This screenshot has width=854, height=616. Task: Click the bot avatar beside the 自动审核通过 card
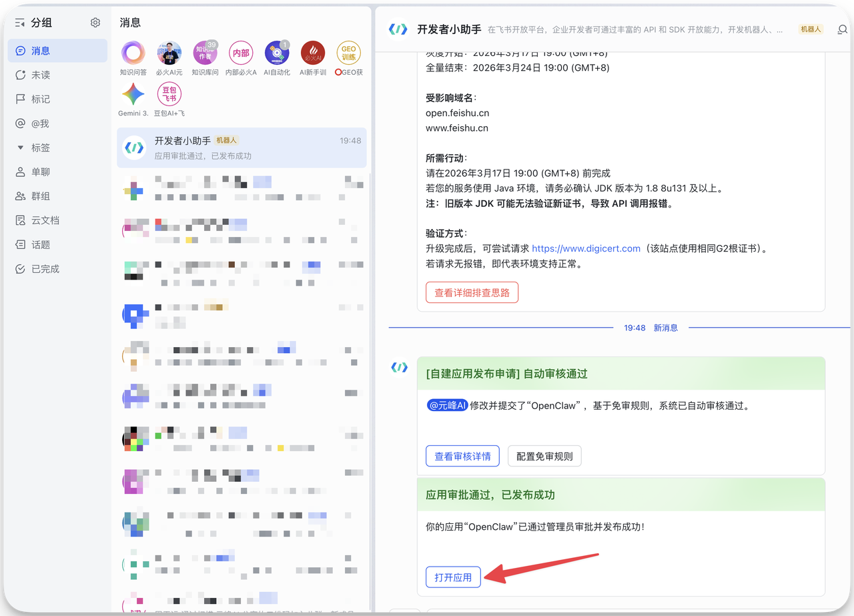399,367
